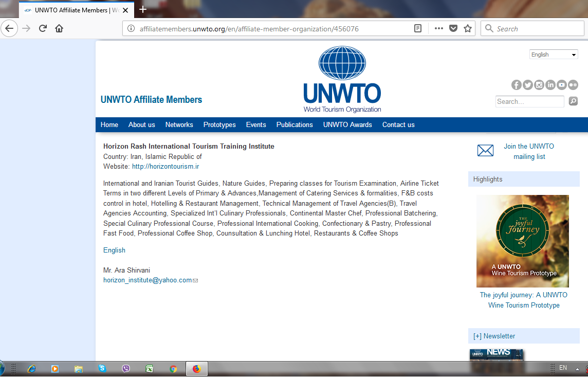Open the Networks menu

[179, 124]
